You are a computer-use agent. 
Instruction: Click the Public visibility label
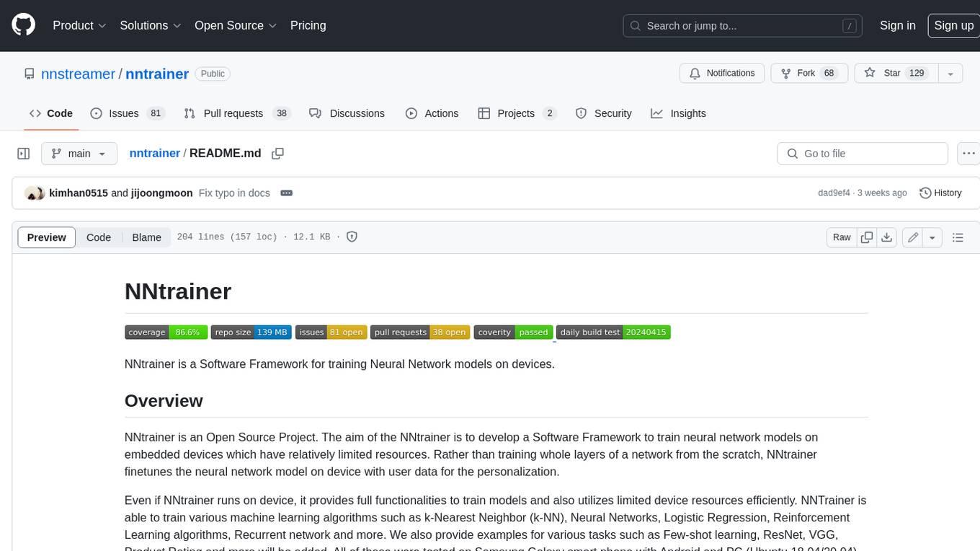tap(213, 74)
